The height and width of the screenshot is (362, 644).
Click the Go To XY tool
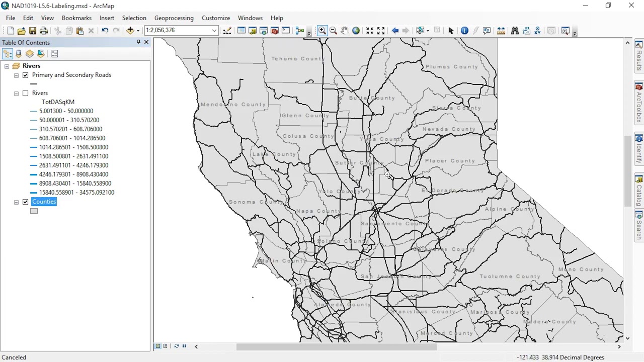click(537, 31)
